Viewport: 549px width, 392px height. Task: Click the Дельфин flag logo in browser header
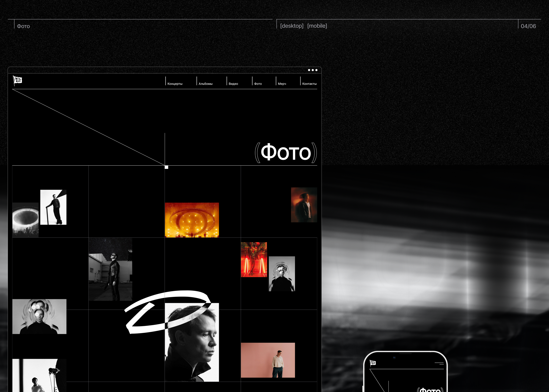coord(17,80)
